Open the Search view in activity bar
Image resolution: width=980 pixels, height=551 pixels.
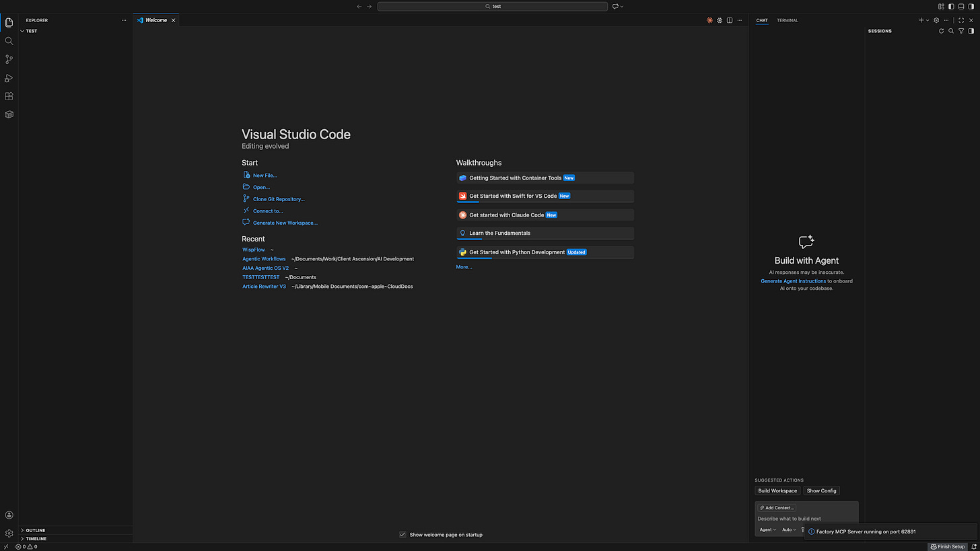pyautogui.click(x=9, y=41)
